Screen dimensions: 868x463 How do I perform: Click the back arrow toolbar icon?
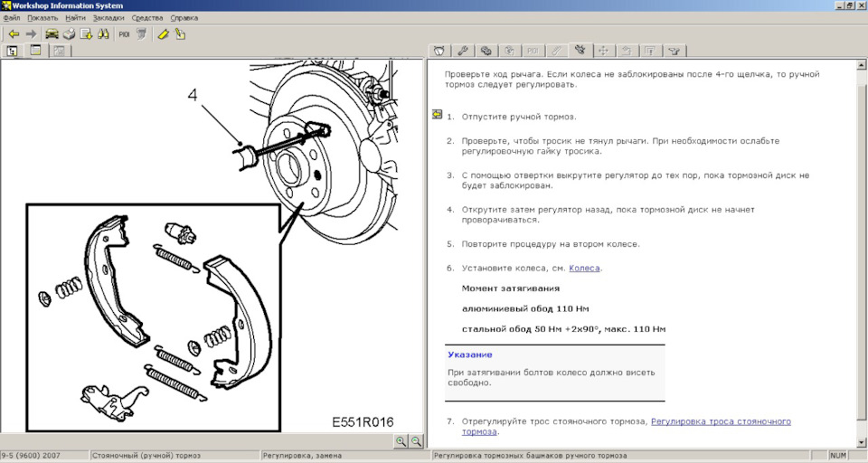click(x=14, y=34)
